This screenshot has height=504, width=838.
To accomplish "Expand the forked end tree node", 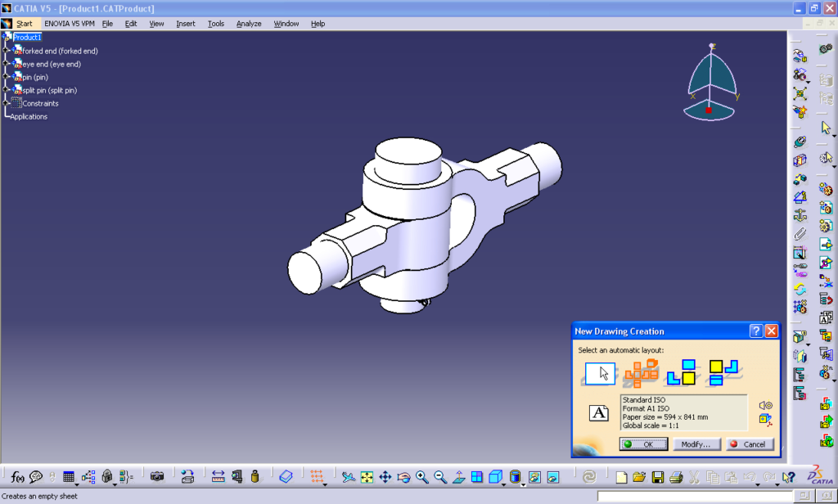I will click(x=6, y=51).
